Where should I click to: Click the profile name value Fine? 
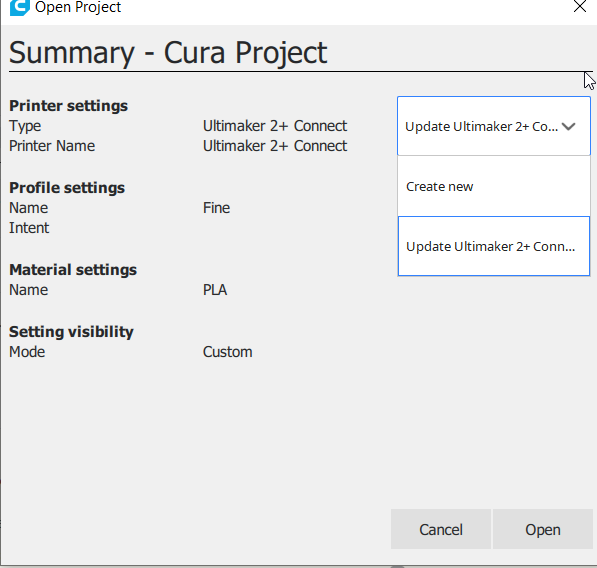[x=216, y=208]
